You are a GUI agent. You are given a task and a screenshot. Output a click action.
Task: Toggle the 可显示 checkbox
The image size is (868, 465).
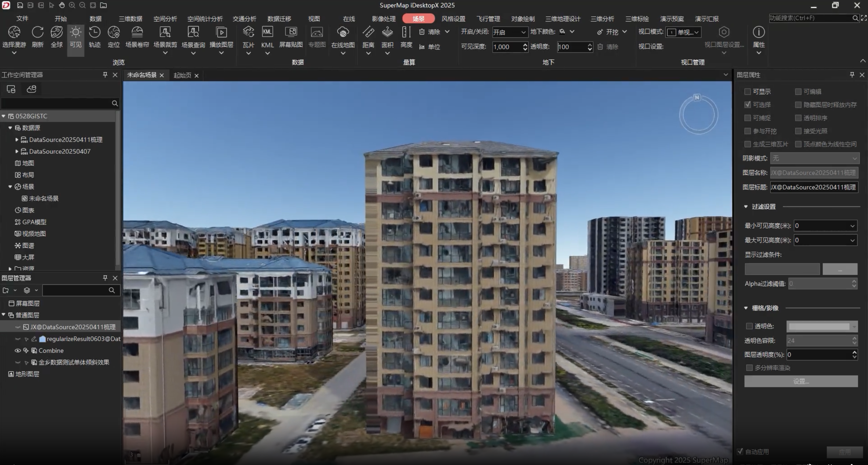747,92
